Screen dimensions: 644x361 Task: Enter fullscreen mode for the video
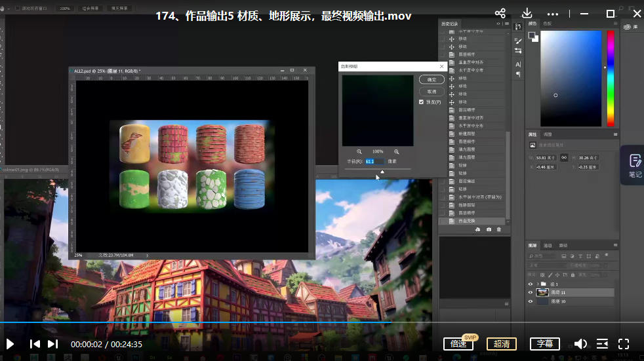pyautogui.click(x=624, y=344)
